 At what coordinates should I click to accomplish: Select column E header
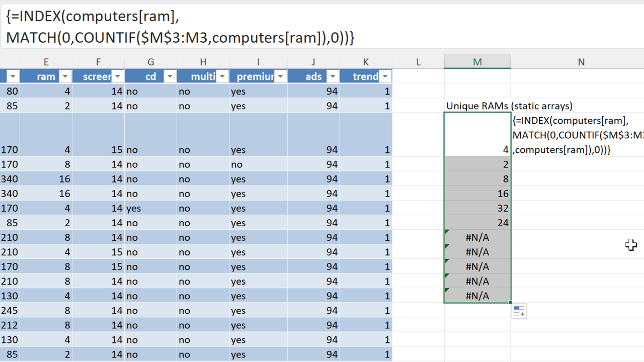click(46, 62)
